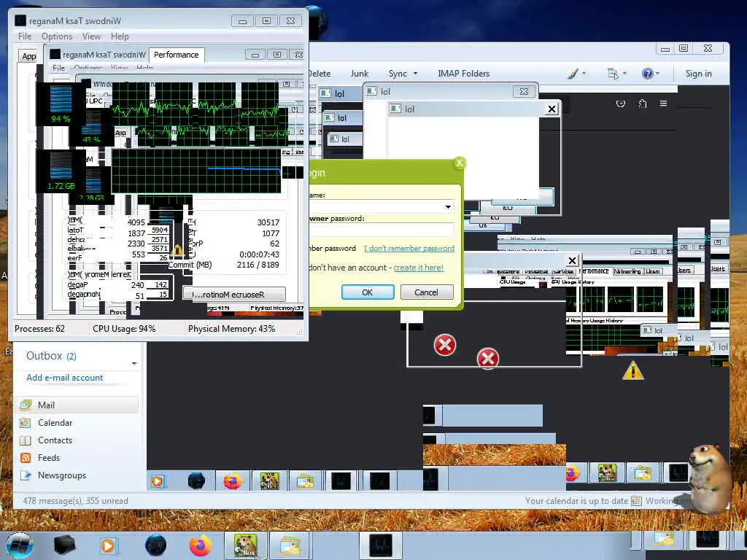This screenshot has width=747, height=560.
Task: Click Delete in the mail toolbar
Action: [x=320, y=74]
